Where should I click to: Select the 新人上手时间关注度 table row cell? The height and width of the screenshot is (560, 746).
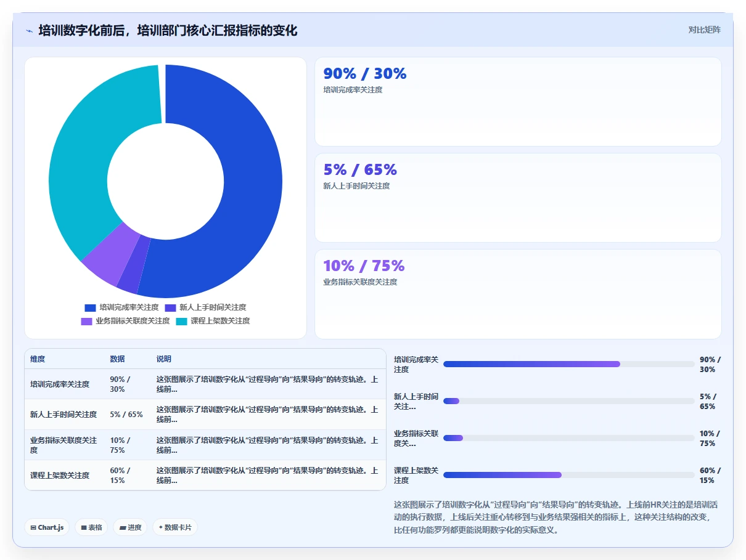(64, 415)
